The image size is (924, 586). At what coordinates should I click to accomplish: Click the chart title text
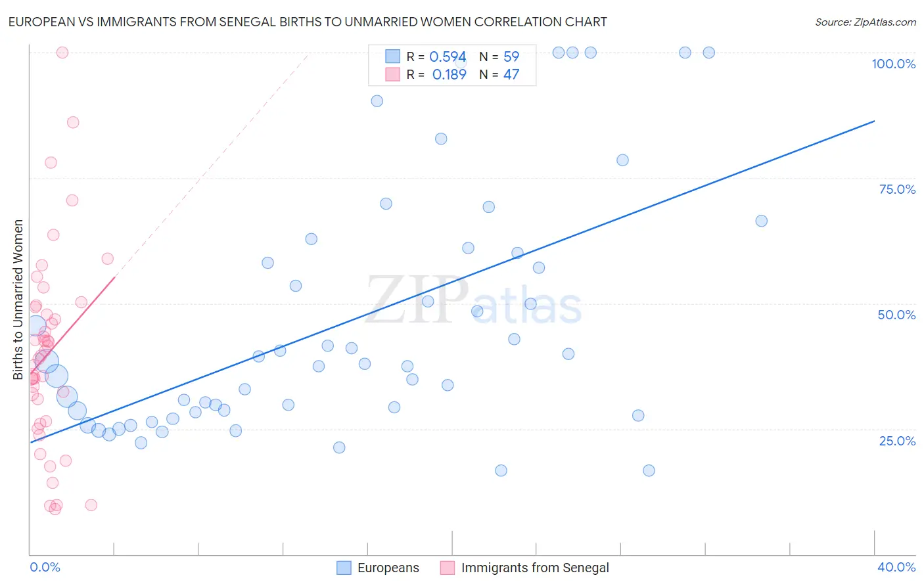308,22
